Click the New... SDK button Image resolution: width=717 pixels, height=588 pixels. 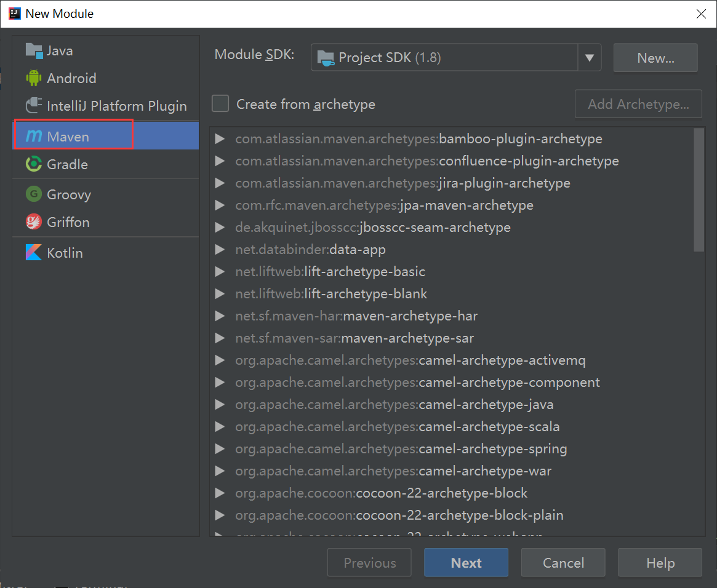(655, 58)
